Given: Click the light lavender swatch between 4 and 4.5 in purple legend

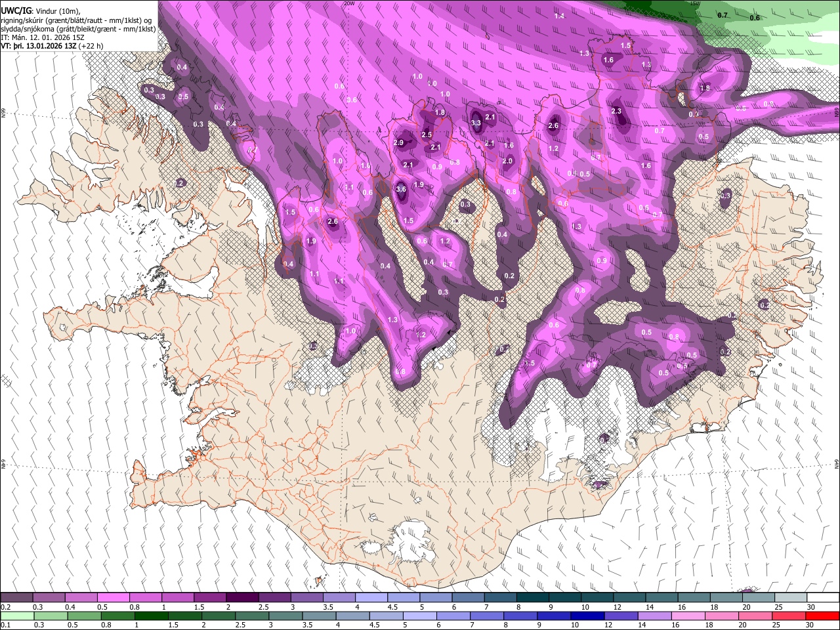Looking at the screenshot, I should [371, 598].
